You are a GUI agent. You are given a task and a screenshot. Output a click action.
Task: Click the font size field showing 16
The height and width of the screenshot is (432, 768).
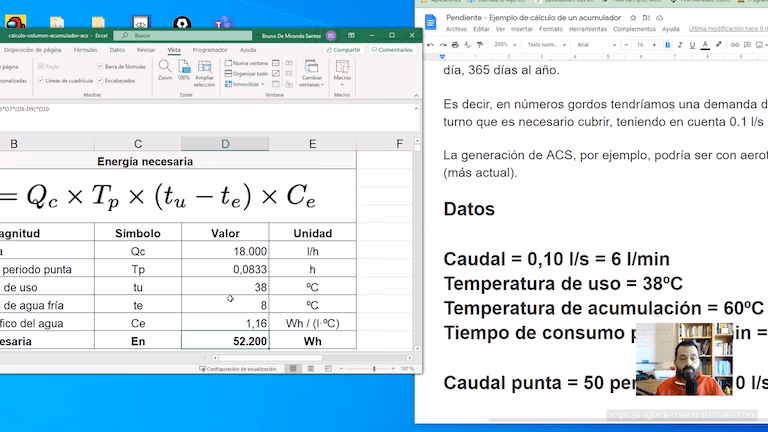[x=640, y=45]
